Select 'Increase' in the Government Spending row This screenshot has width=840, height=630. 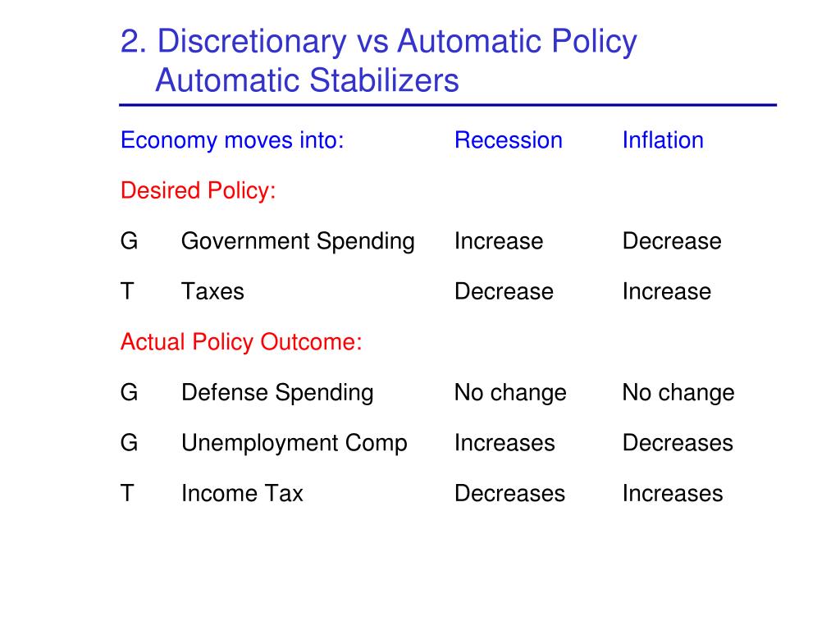499,241
